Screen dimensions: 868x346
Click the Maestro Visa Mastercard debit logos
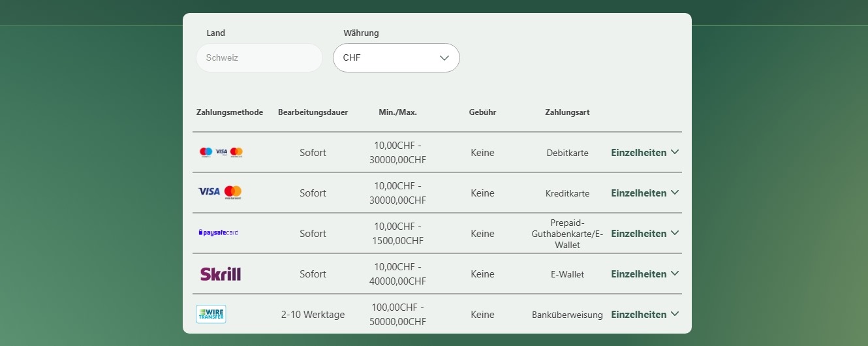[221, 152]
